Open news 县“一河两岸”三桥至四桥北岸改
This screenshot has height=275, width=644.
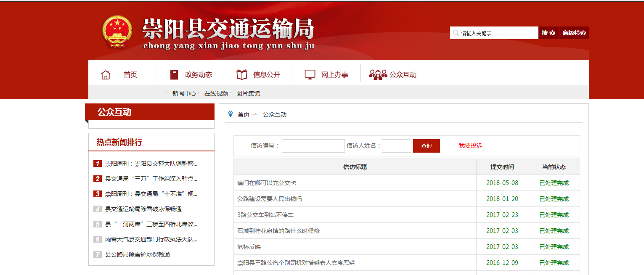pyautogui.click(x=151, y=224)
